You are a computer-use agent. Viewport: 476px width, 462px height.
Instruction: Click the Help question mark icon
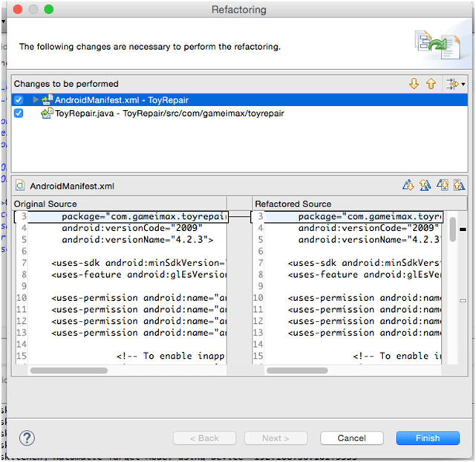[x=27, y=437]
